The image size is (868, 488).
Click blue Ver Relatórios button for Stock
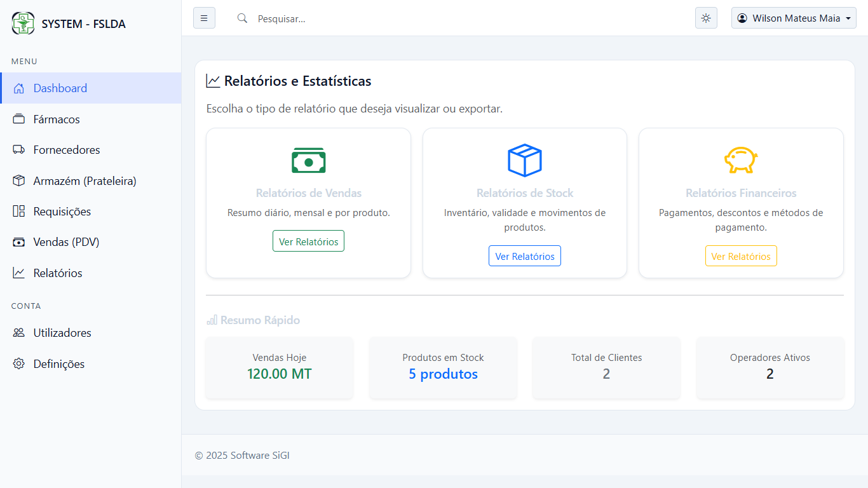[524, 256]
